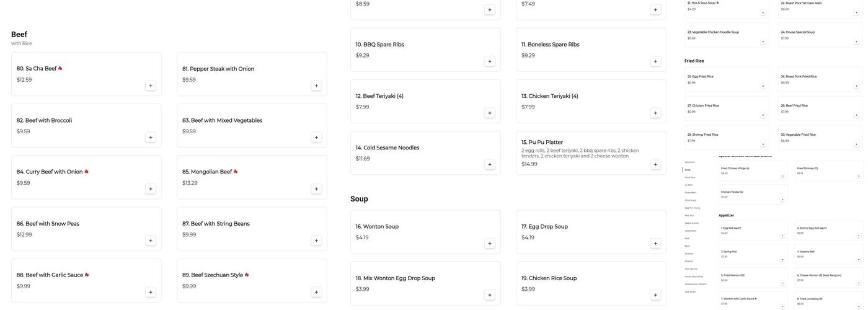Go to Fried Rice category in sidebar
The width and height of the screenshot is (868, 310).
pos(690,177)
